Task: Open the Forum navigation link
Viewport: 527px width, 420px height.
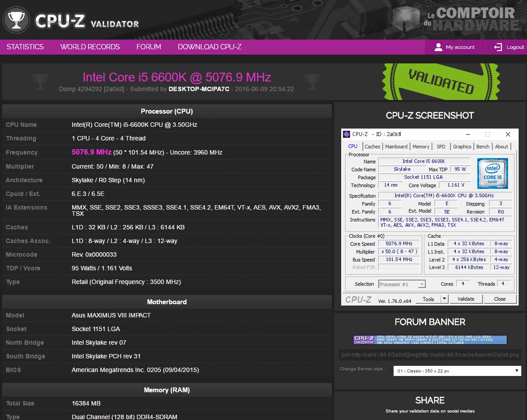Action: pos(149,47)
